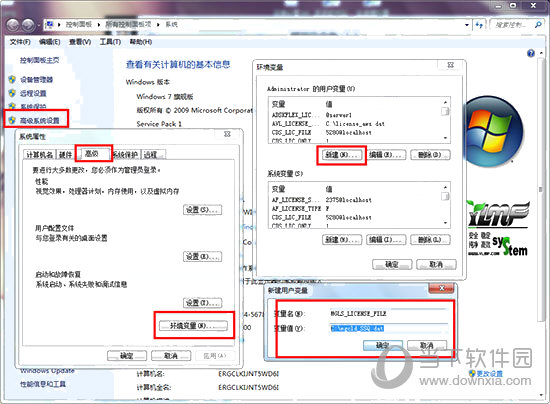Screen dimensions: 550x404
Task: Click 设置(E) button under 用户配置文件
Action: (203, 256)
